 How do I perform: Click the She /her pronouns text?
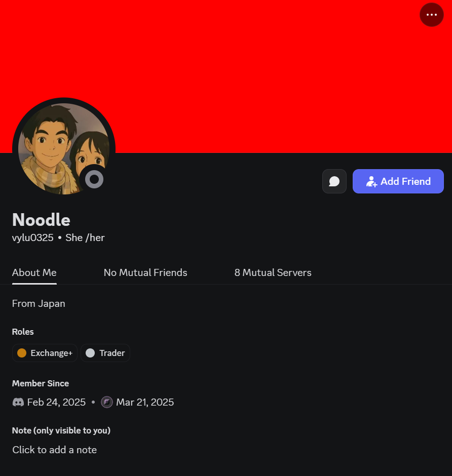(85, 237)
